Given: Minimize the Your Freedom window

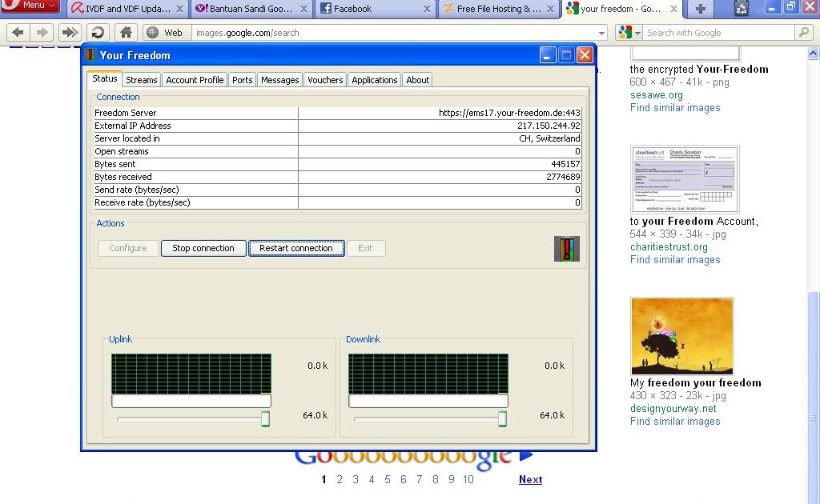Looking at the screenshot, I should click(548, 55).
